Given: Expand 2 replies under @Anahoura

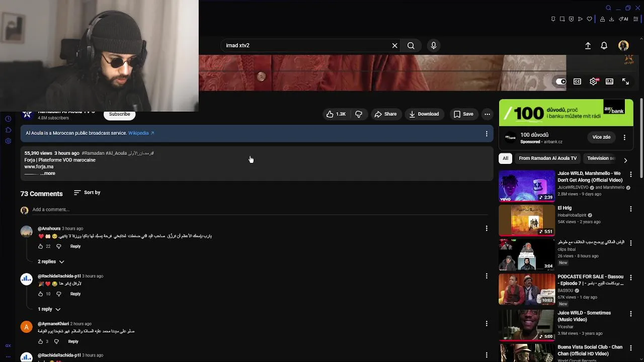Looking at the screenshot, I should pyautogui.click(x=51, y=262).
